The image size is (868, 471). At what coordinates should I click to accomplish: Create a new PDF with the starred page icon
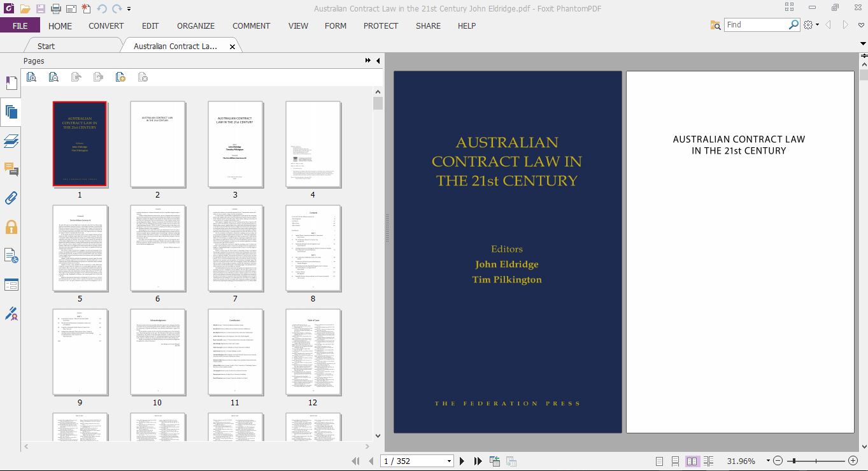pos(86,9)
